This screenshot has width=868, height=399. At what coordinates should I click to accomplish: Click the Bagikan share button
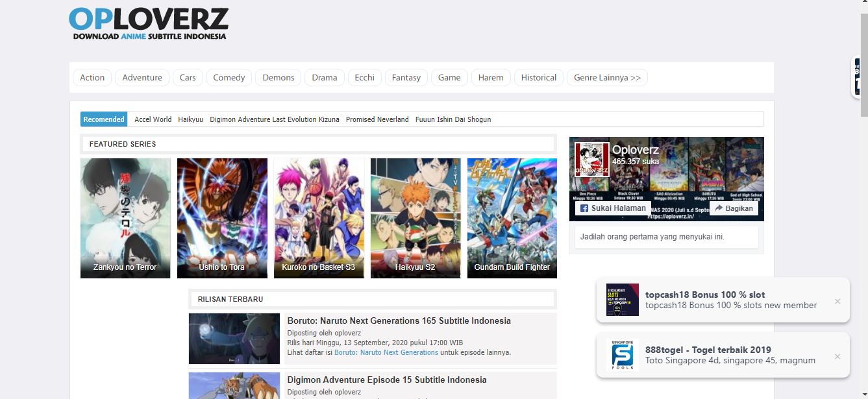tap(734, 208)
